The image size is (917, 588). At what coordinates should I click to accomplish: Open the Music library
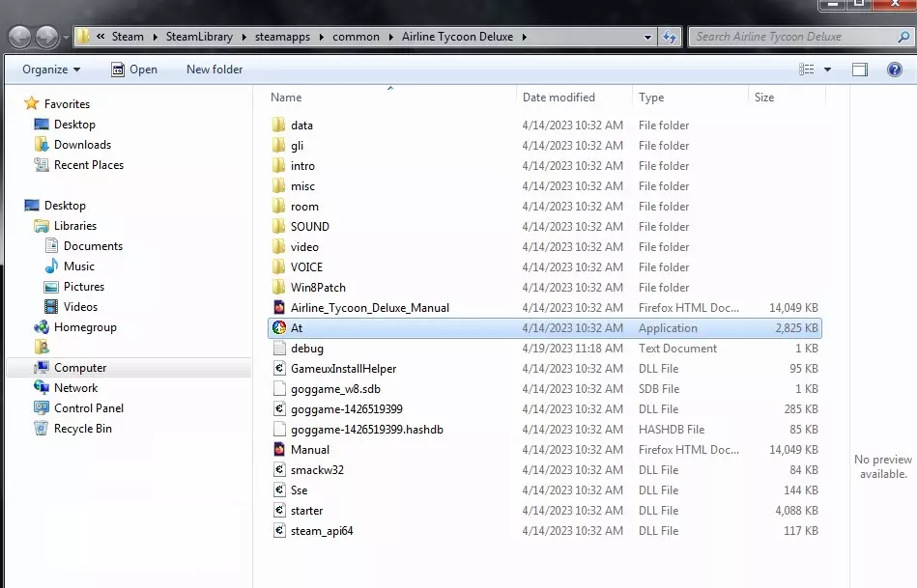tap(69, 266)
